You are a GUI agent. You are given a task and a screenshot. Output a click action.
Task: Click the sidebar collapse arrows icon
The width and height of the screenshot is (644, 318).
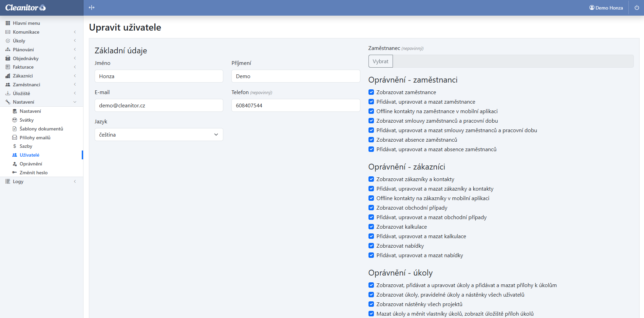(x=92, y=7)
